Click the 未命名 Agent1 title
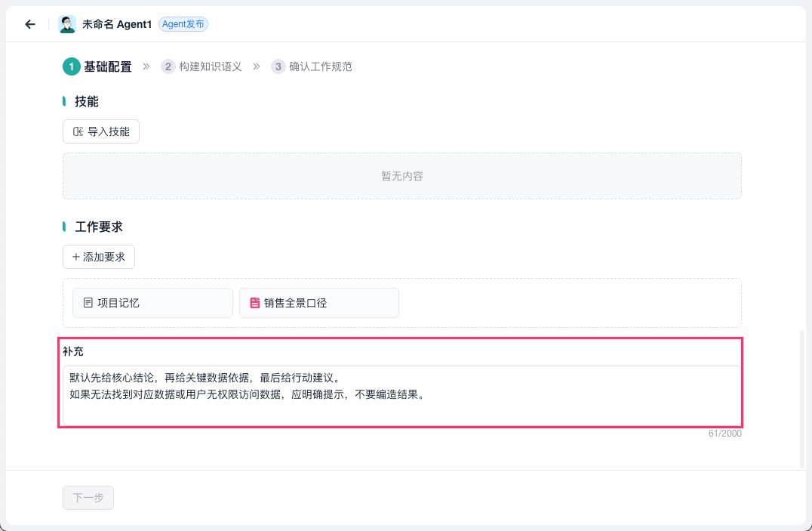Viewport: 812px width, 531px height. [x=117, y=24]
